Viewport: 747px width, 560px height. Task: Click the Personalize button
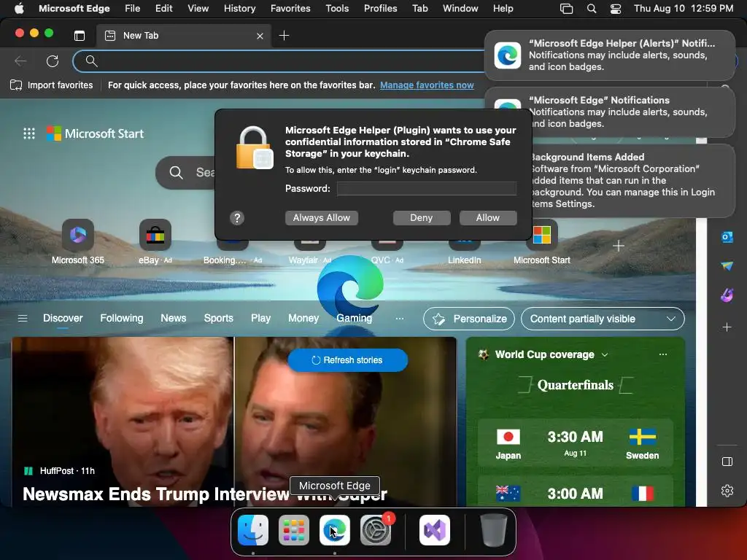469,319
